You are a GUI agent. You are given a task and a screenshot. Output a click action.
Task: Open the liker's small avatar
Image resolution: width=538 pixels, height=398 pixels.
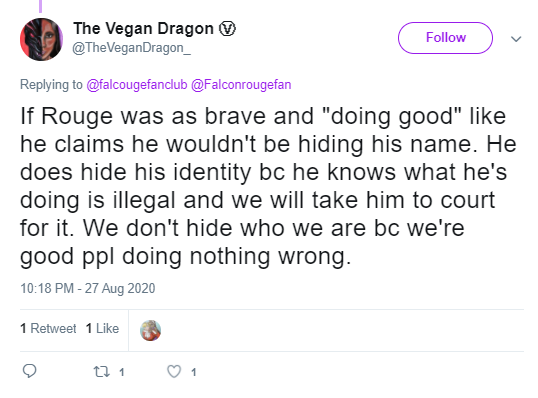[x=150, y=330]
